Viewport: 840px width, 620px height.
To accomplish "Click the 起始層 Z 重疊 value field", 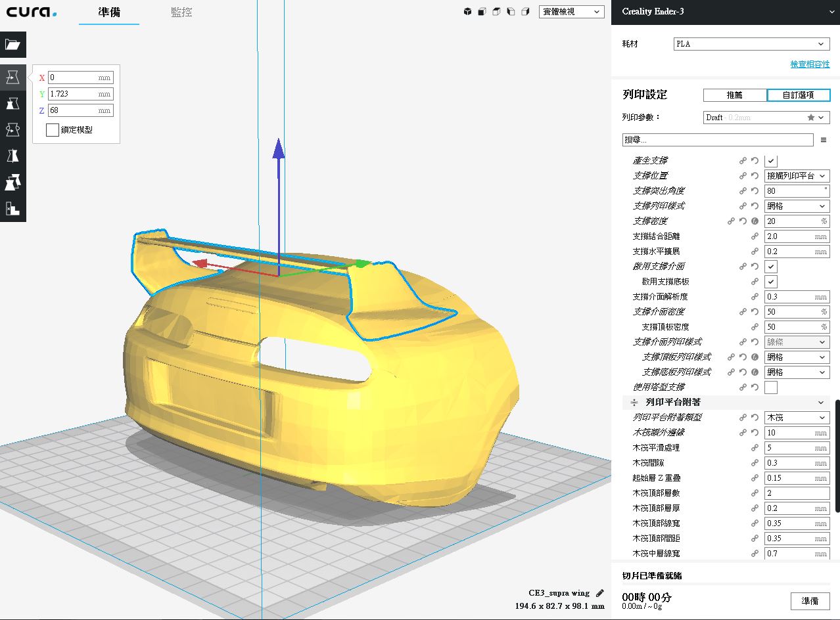I will coord(797,478).
